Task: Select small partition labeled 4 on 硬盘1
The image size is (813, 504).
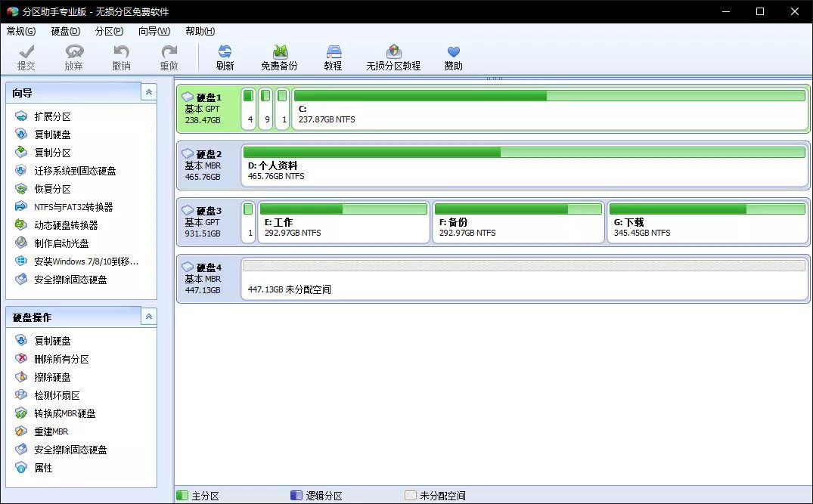Action: click(249, 109)
